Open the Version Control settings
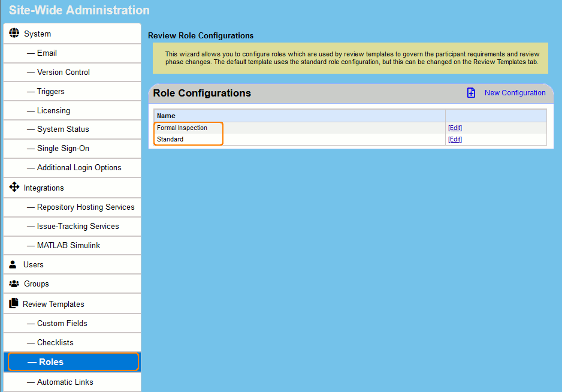This screenshot has width=562, height=392. pos(63,72)
